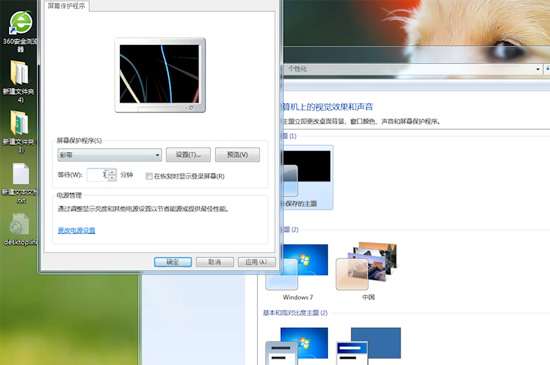Click the 基本和高对比度主题 (2) heading
The image size is (550, 365).
point(295,313)
